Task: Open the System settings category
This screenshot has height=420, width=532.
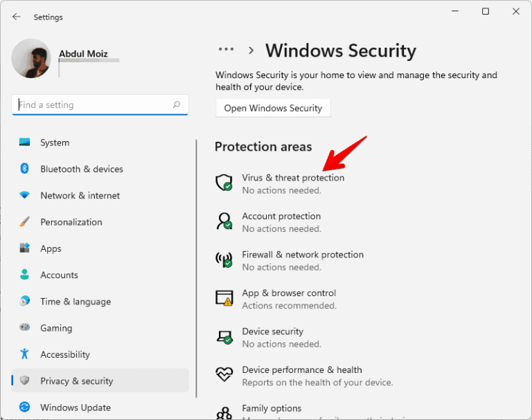Action: 55,143
